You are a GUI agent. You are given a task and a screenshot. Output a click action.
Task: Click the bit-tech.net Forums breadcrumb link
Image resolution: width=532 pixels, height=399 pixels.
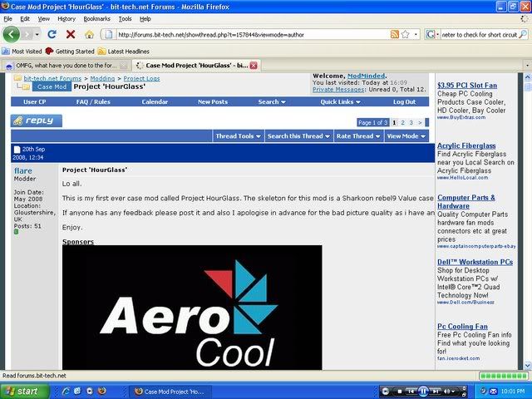[x=52, y=78]
